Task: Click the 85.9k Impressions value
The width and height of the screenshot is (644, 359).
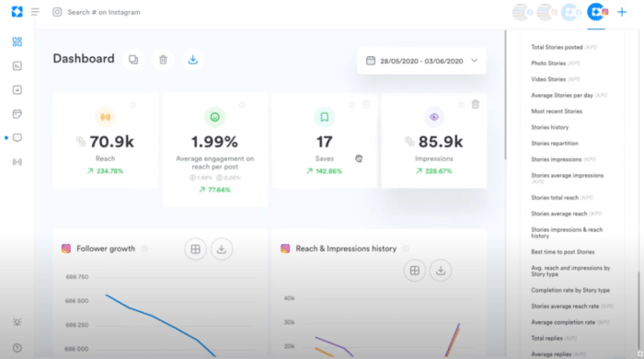Action: click(441, 142)
